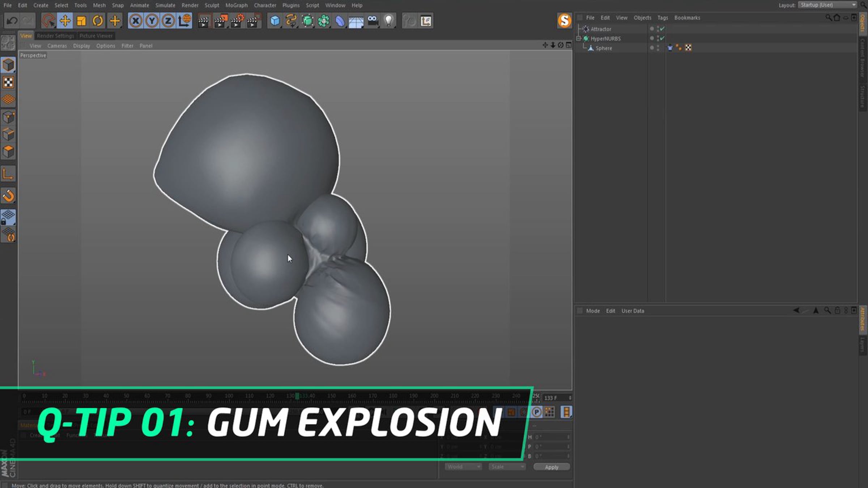Select the Rotate tool

pyautogui.click(x=98, y=21)
